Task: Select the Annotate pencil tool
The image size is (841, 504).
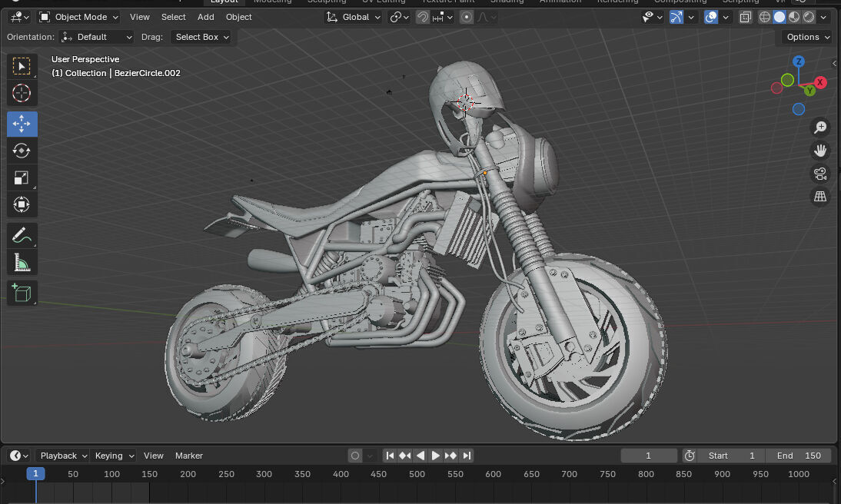Action: [x=22, y=235]
